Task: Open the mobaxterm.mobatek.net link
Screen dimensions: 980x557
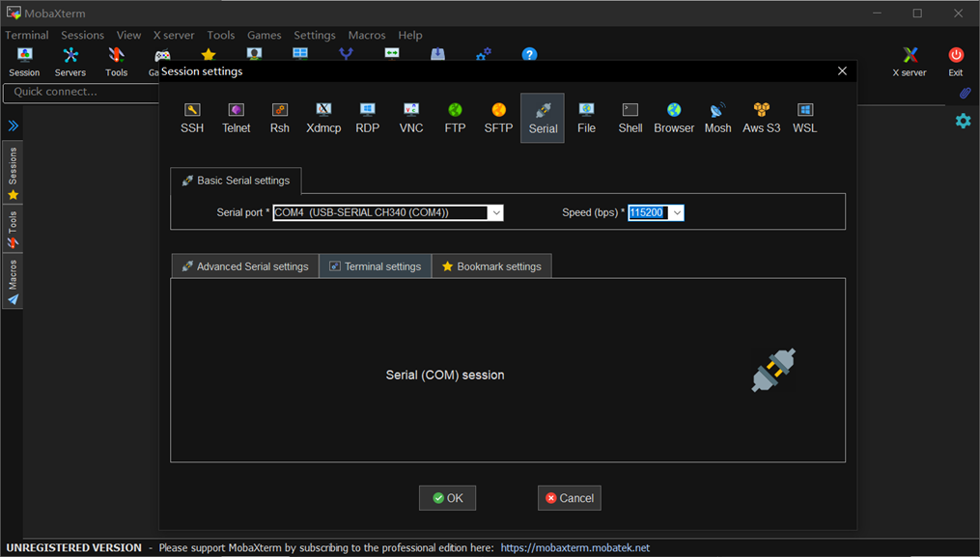Action: [575, 547]
